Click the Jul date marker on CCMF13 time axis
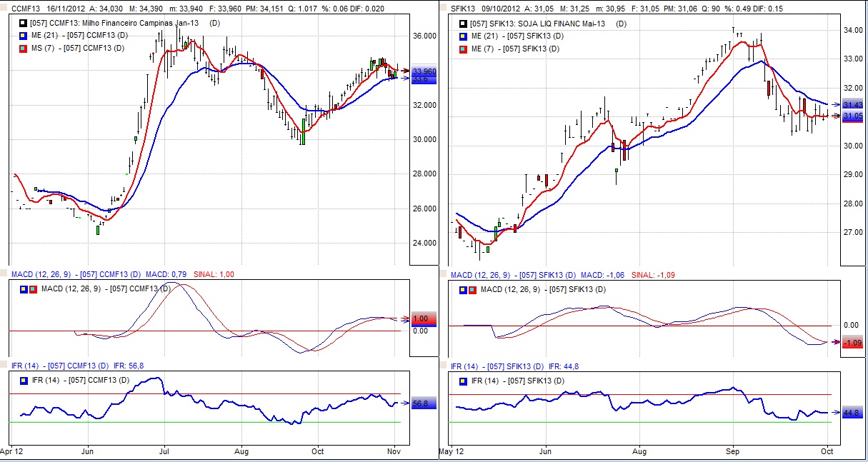This screenshot has height=462, width=868. click(164, 451)
